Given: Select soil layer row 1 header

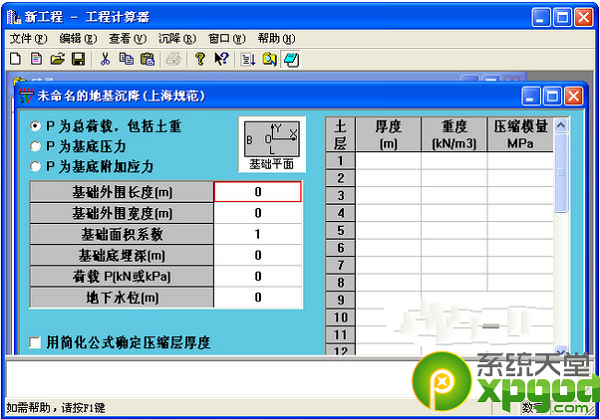Looking at the screenshot, I should pos(340,161).
